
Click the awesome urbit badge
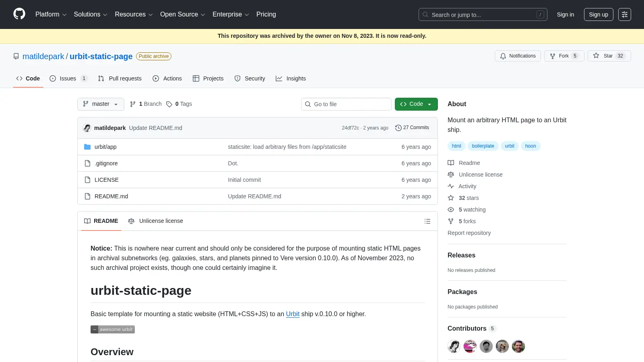[113, 329]
